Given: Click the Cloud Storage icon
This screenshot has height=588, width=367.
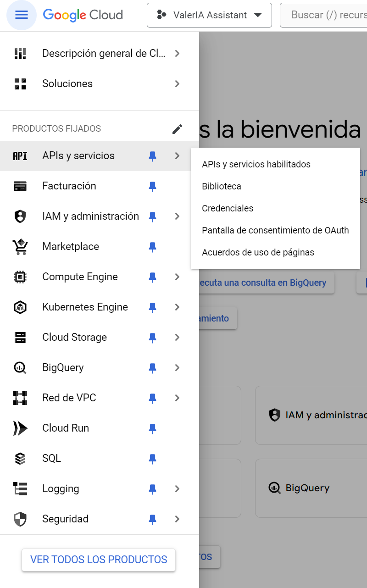Looking at the screenshot, I should 20,338.
